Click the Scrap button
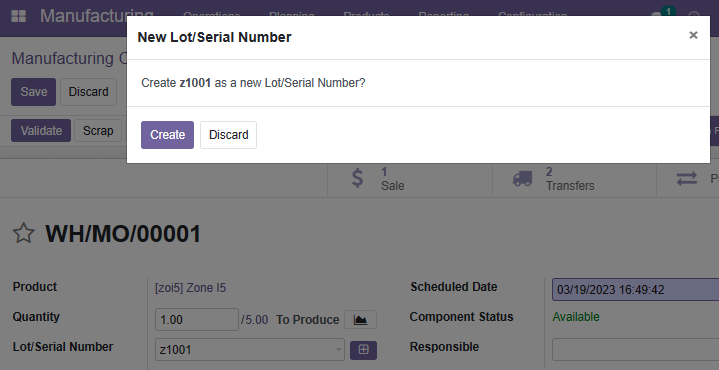Viewport: 719px width, 370px height. (98, 131)
